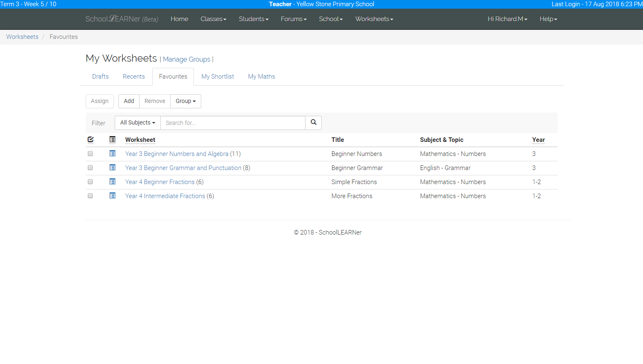This screenshot has height=364, width=643.
Task: Click inside the Search for... field
Action: point(233,123)
